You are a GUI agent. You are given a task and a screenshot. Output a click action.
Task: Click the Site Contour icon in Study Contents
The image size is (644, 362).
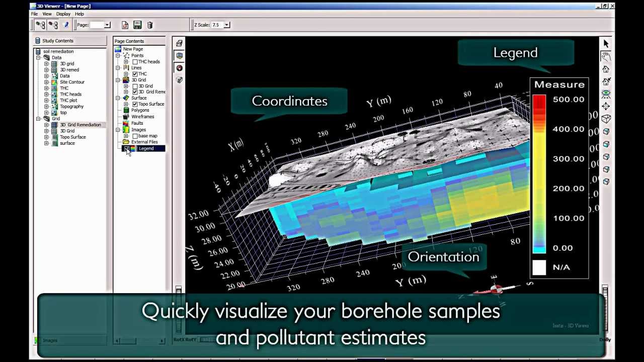[54, 82]
